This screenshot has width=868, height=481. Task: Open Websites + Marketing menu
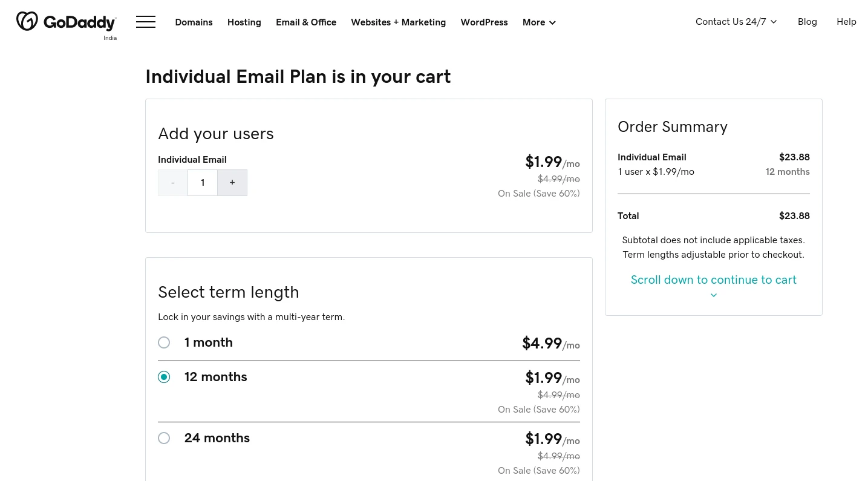(x=398, y=22)
